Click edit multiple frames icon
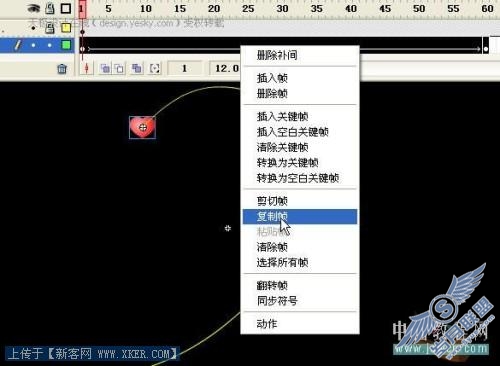Screen dimensions: 500x366 pyautogui.click(x=137, y=68)
